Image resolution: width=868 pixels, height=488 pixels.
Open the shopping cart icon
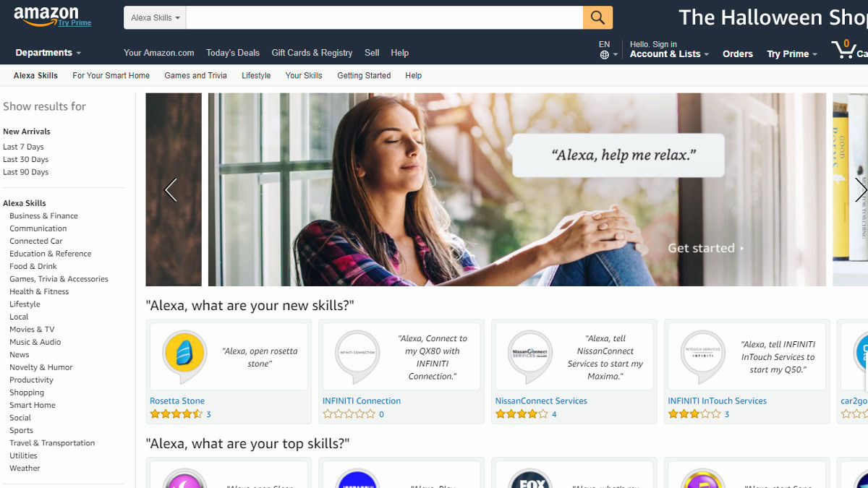(843, 49)
